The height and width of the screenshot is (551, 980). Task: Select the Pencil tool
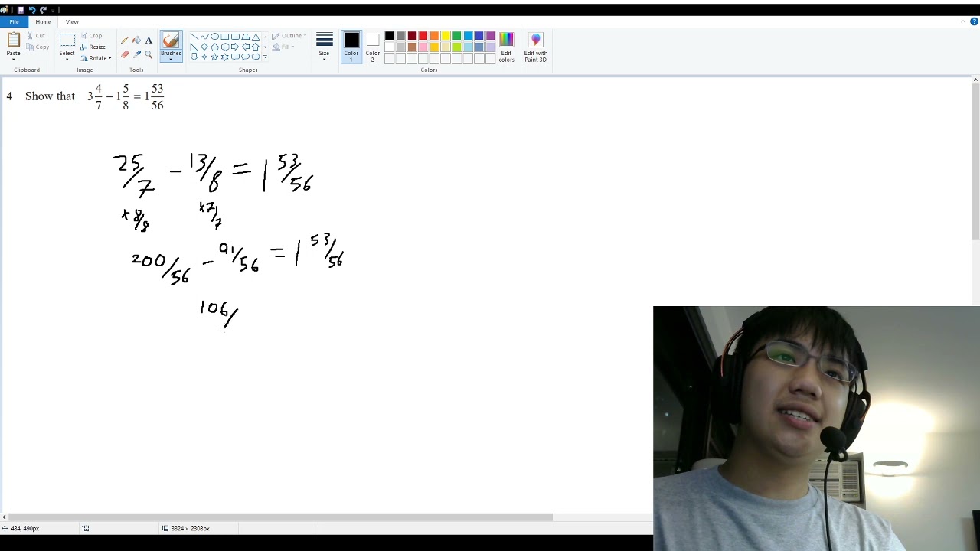[x=125, y=41]
